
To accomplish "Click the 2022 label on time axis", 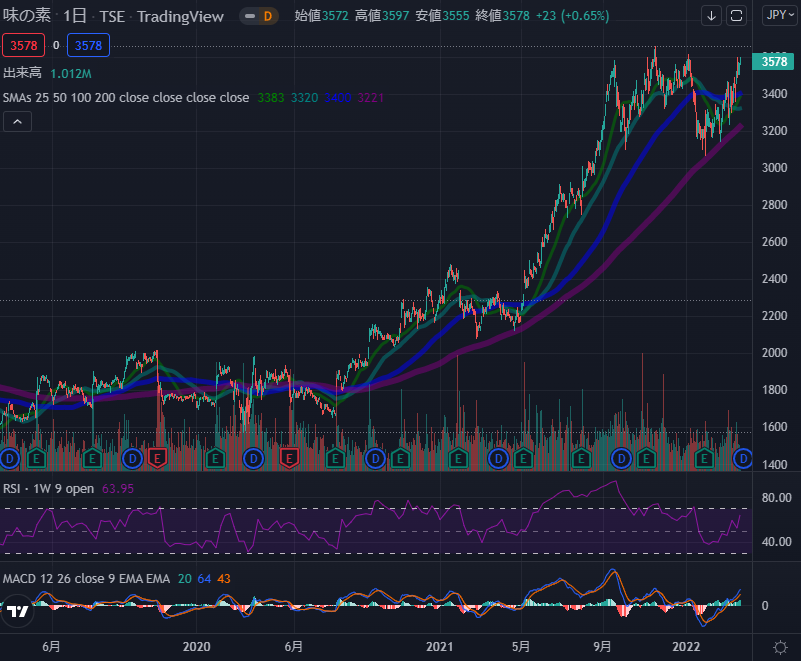I will click(686, 647).
